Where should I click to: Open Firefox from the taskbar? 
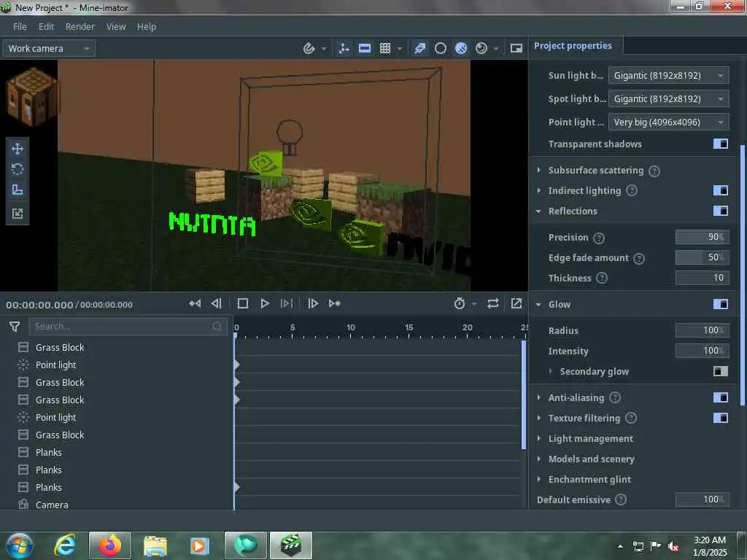110,545
